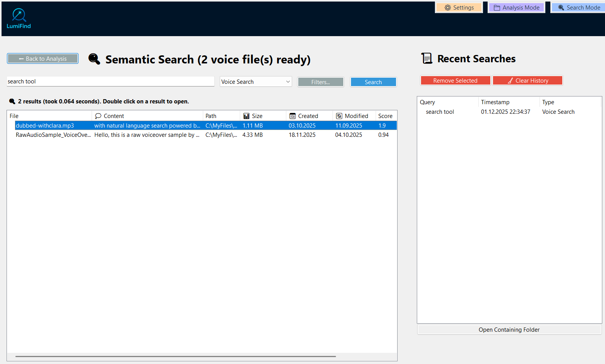Click the 'Hello, this is a raw voiceover' content cell

(x=147, y=135)
